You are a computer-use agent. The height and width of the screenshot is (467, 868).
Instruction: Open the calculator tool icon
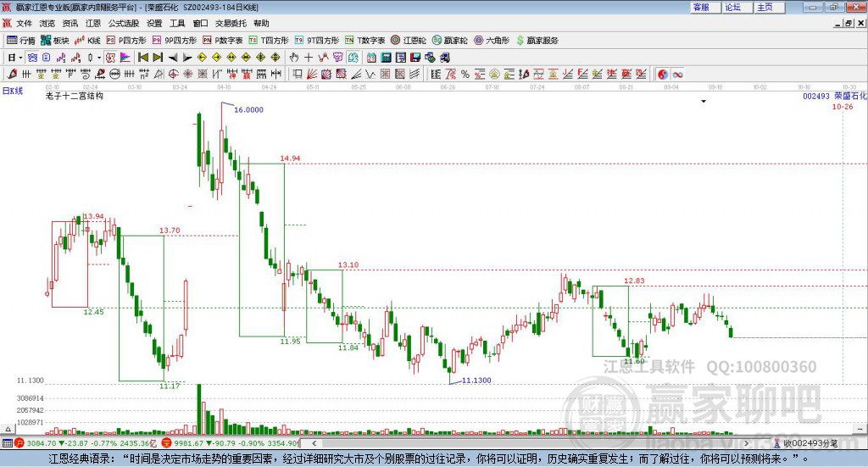click(387, 58)
